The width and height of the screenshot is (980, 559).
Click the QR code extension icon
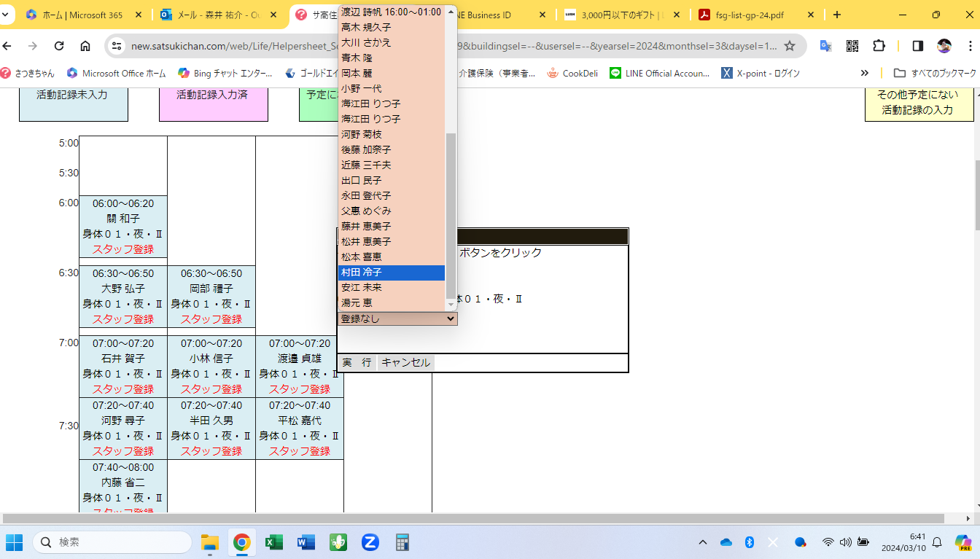(x=852, y=46)
